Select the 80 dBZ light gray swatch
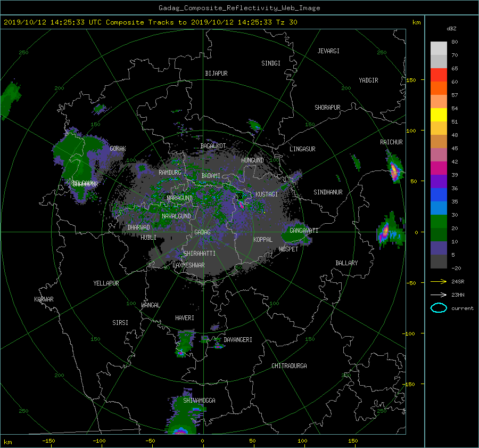 pyautogui.click(x=439, y=48)
